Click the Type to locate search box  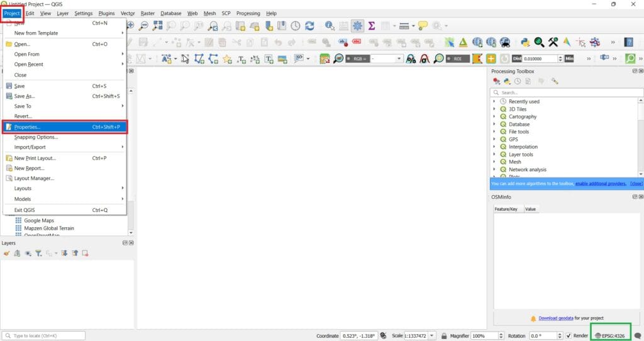tap(43, 336)
